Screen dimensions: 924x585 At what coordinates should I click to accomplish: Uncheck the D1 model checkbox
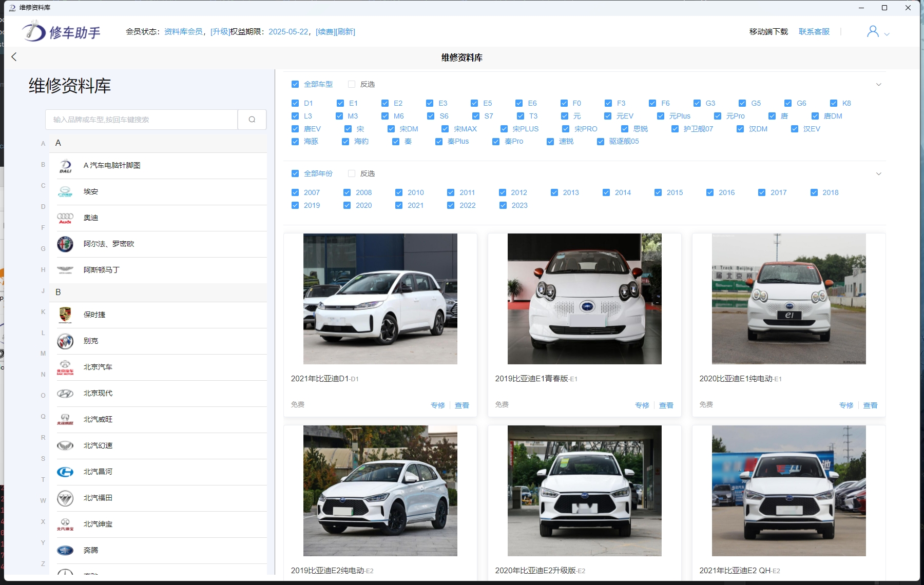[x=295, y=103]
